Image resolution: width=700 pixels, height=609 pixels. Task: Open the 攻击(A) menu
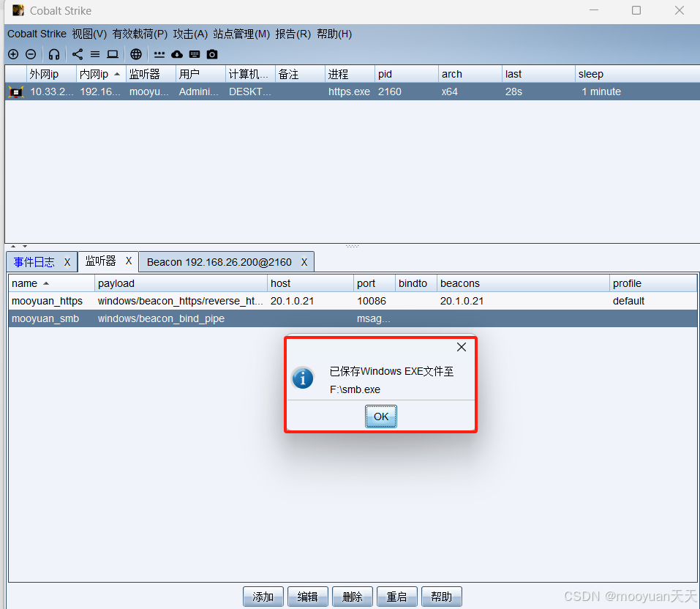[x=190, y=34]
